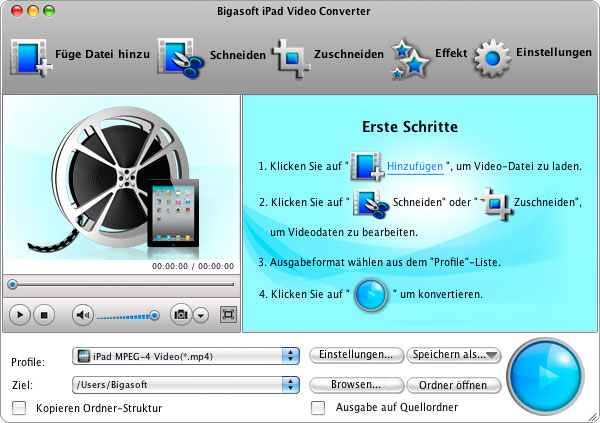
Task: Click the crop icon in step 2
Action: [496, 204]
